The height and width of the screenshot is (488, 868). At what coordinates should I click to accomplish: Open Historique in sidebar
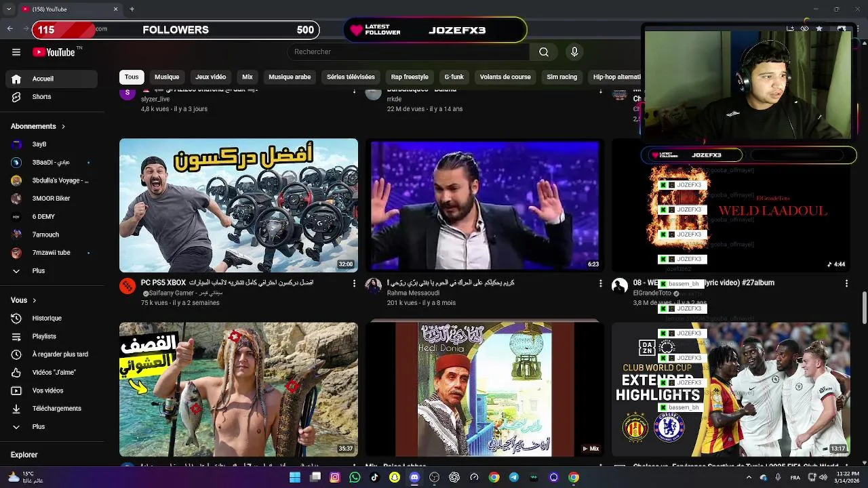point(52,319)
